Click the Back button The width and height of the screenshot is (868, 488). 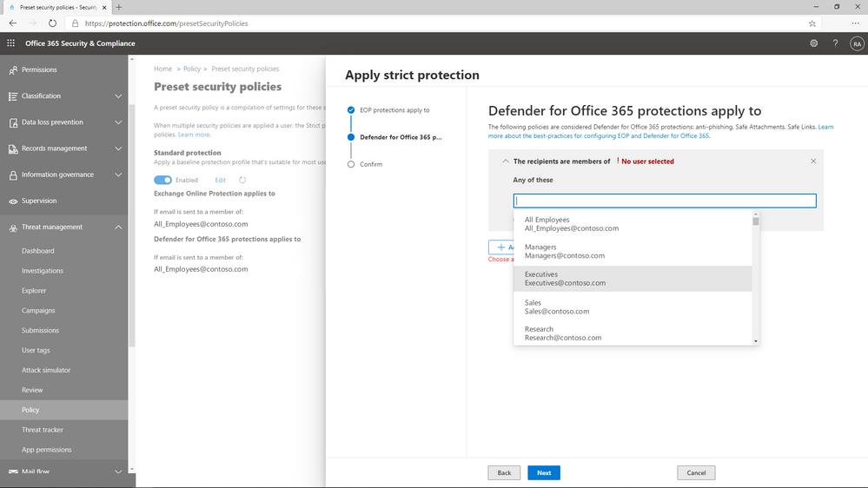pos(504,472)
